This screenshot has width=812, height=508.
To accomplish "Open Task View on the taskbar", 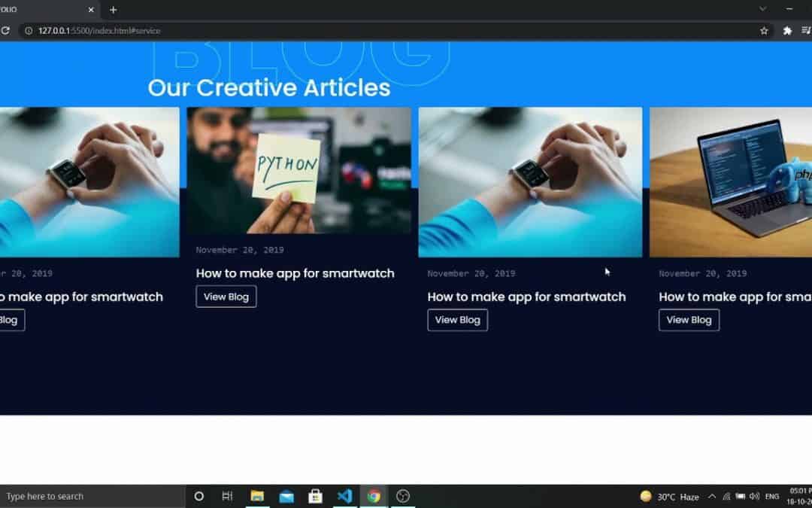I will point(227,496).
